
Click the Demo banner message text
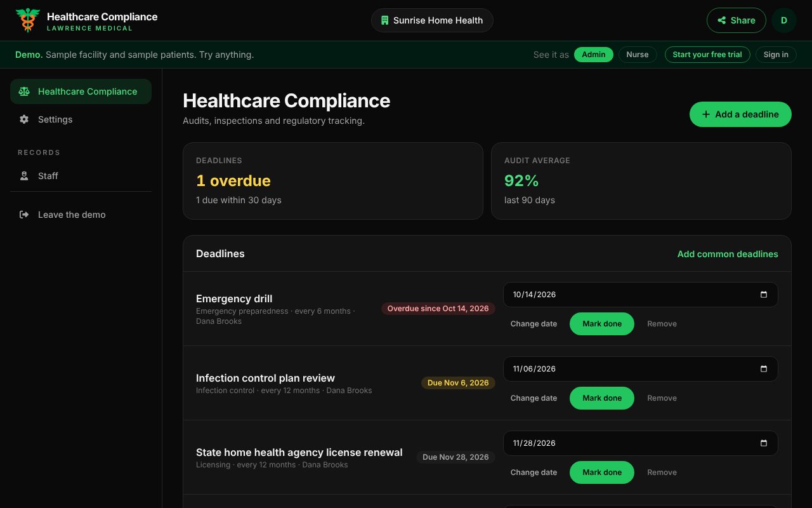click(x=134, y=55)
